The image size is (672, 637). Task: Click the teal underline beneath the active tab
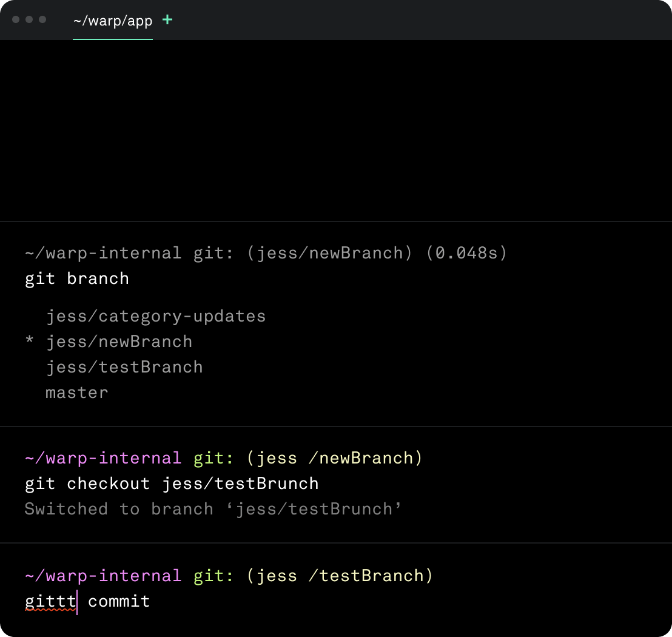click(x=113, y=38)
